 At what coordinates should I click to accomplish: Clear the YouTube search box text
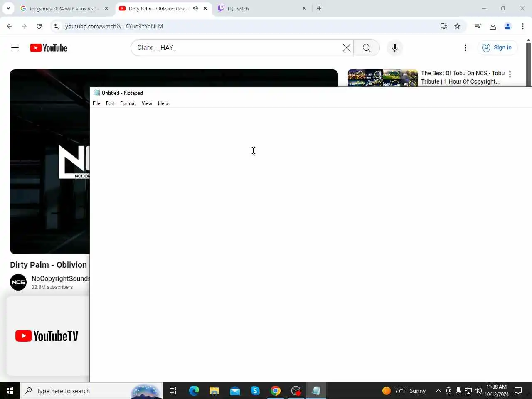click(346, 48)
